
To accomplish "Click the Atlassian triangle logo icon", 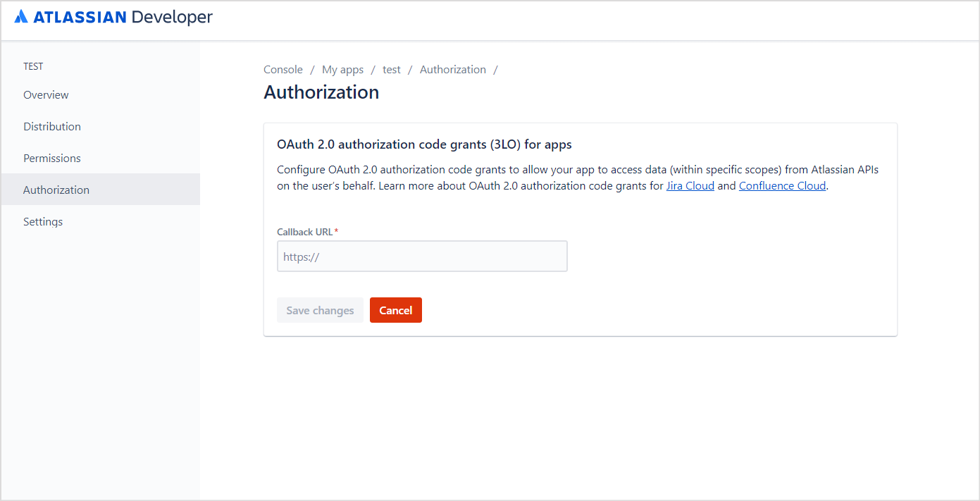I will [21, 17].
